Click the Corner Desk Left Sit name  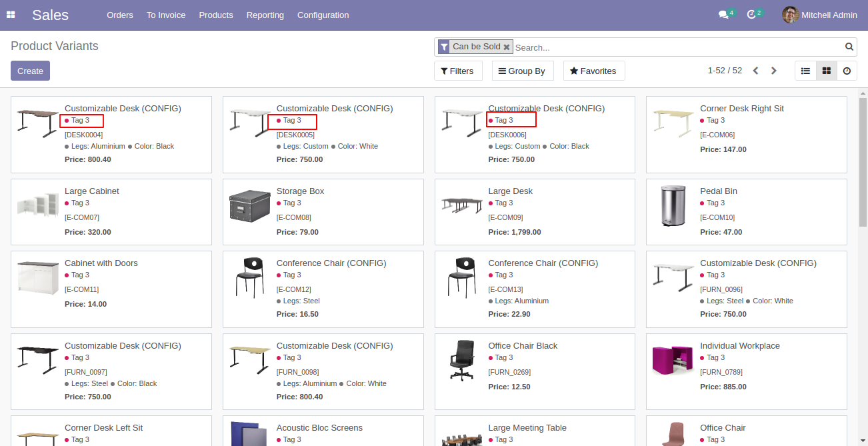pyautogui.click(x=104, y=428)
